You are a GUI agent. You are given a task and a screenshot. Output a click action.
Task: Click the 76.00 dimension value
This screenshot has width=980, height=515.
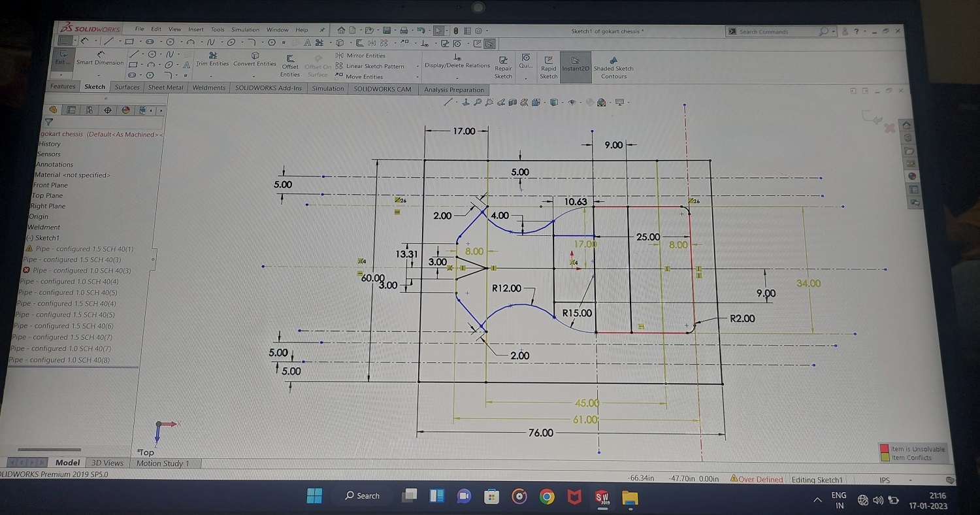coord(540,433)
